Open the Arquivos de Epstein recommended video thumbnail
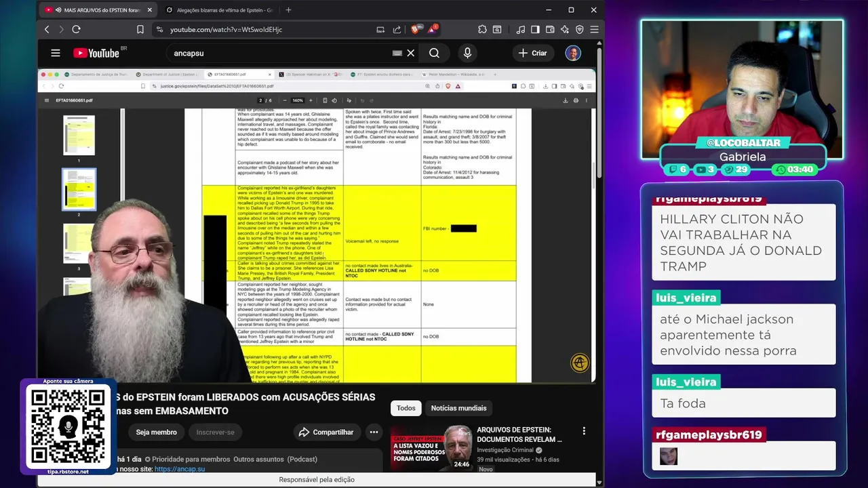Screen dimensions: 868x488 click(x=431, y=448)
